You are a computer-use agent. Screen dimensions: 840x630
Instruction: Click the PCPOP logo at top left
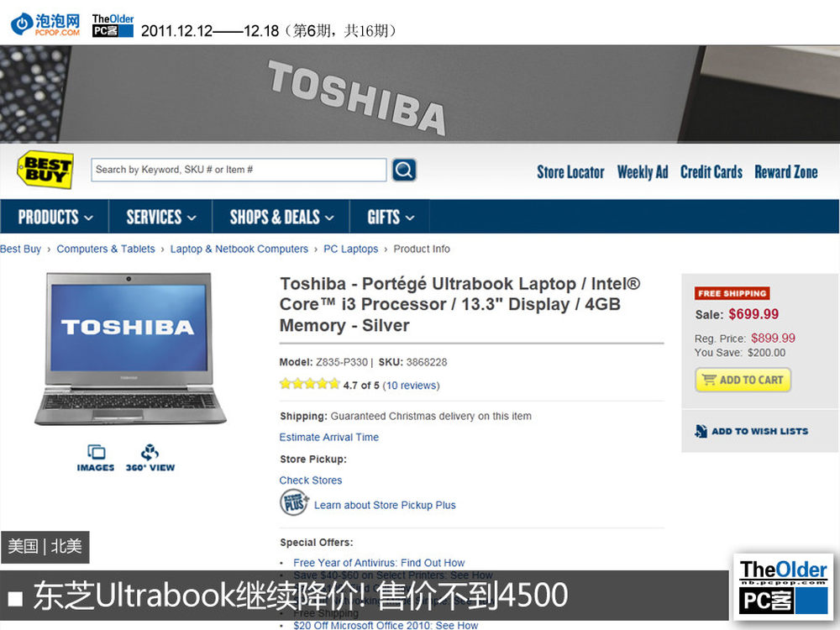point(45,24)
